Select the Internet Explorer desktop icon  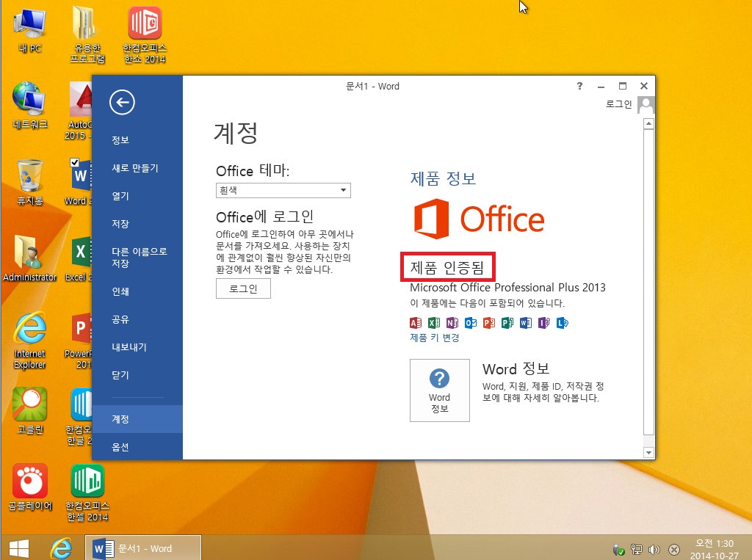[x=29, y=340]
